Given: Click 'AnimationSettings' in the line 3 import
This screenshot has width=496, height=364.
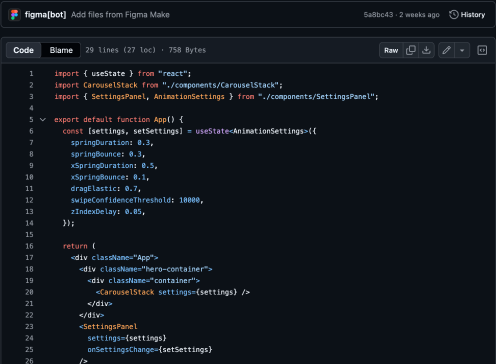Looking at the screenshot, I should click(x=189, y=97).
